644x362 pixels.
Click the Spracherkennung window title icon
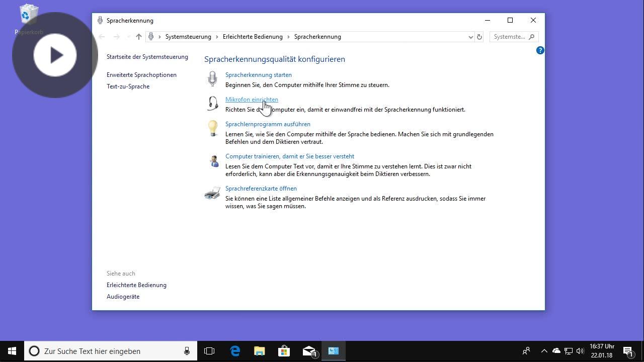click(100, 21)
